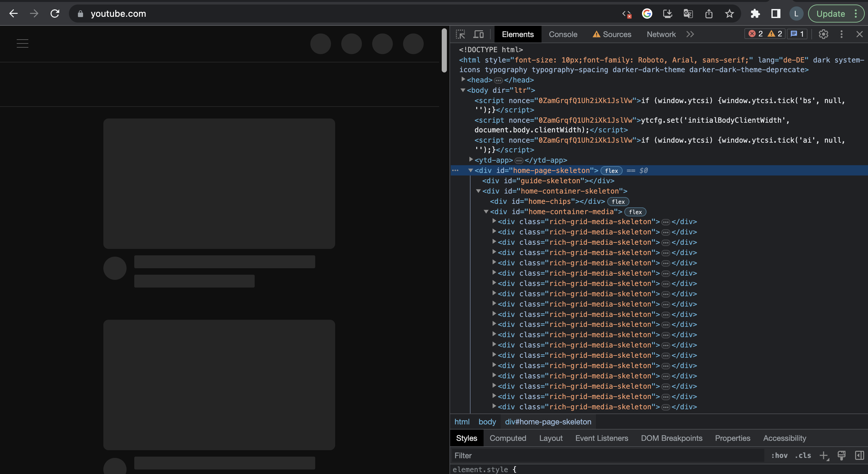Open the DevTools three-dot customize menu
This screenshot has height=474, width=868.
841,34
